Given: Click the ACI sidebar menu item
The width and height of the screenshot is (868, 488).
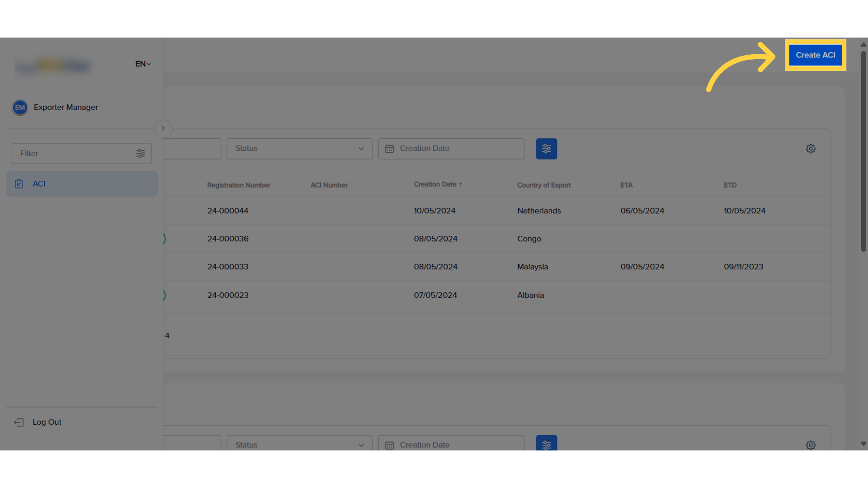Looking at the screenshot, I should coord(82,183).
